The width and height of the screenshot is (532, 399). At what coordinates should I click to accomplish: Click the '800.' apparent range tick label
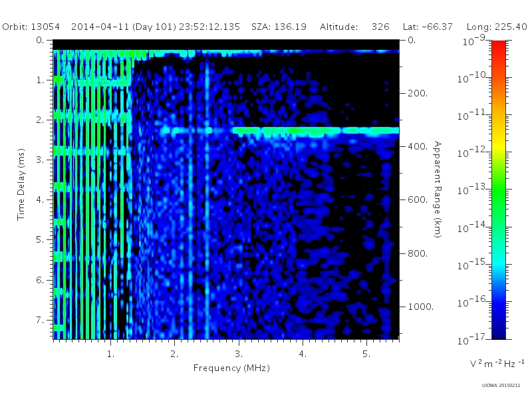click(x=418, y=253)
